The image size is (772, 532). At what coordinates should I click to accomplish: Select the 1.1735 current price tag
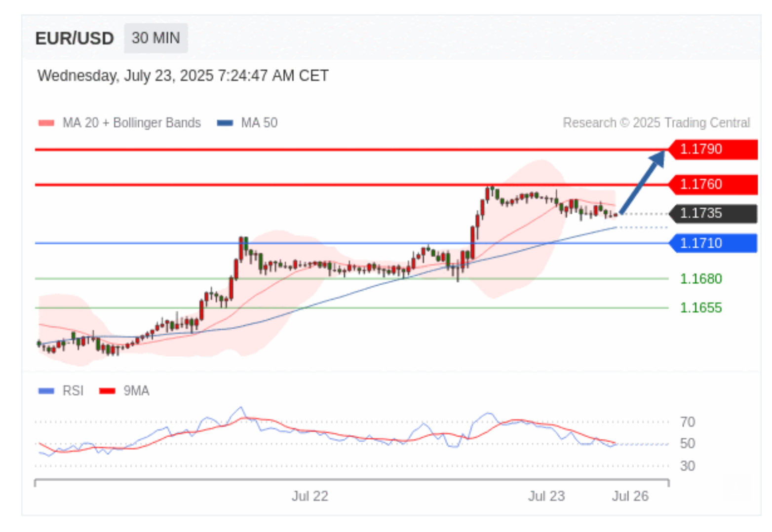tap(713, 214)
